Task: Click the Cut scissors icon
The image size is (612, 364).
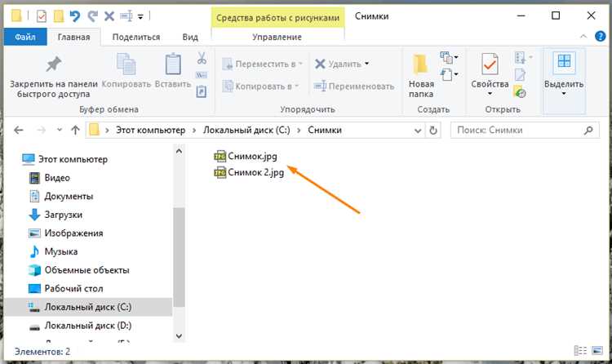Action: 202,58
